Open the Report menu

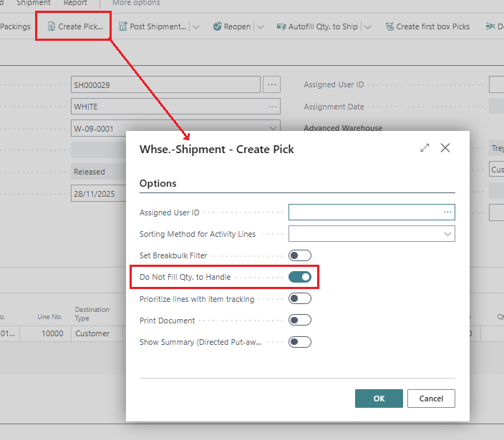pos(75,3)
